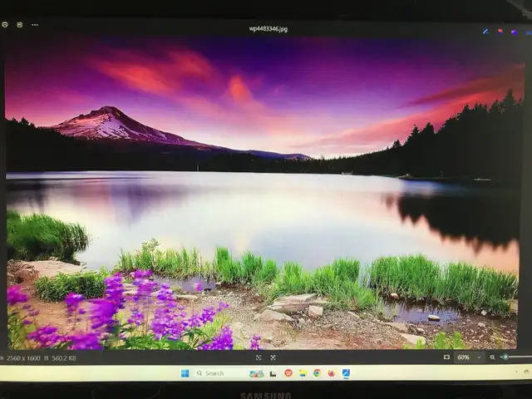Image resolution: width=532 pixels, height=399 pixels.
Task: Open File Explorer from taskbar
Action: click(x=303, y=373)
